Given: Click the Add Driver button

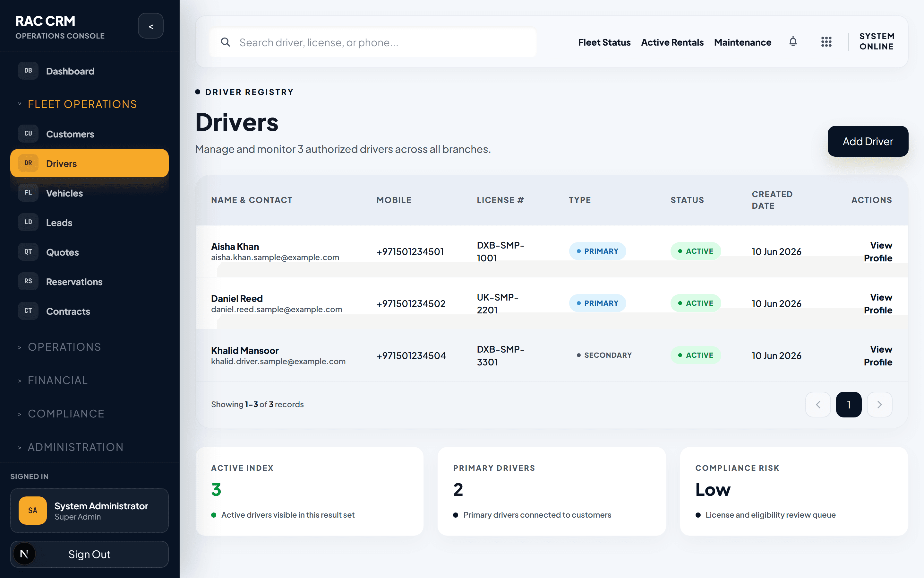Looking at the screenshot, I should pos(868,141).
